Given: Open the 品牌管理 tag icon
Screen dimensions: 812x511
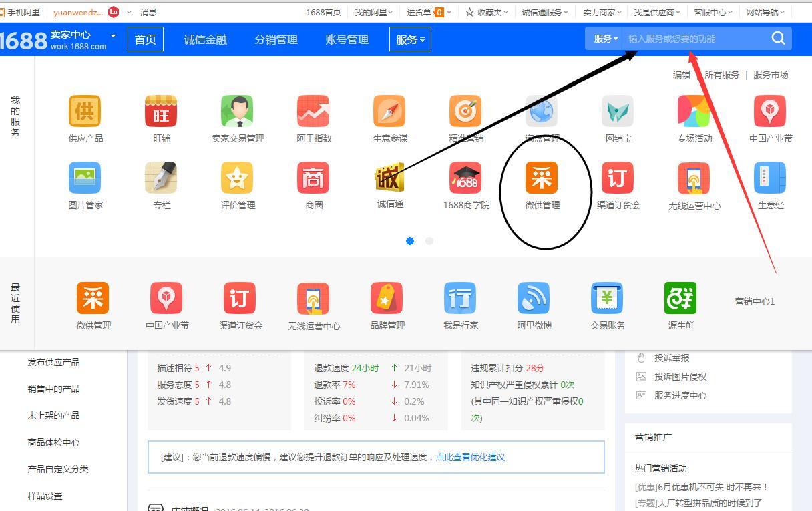Looking at the screenshot, I should 387,298.
